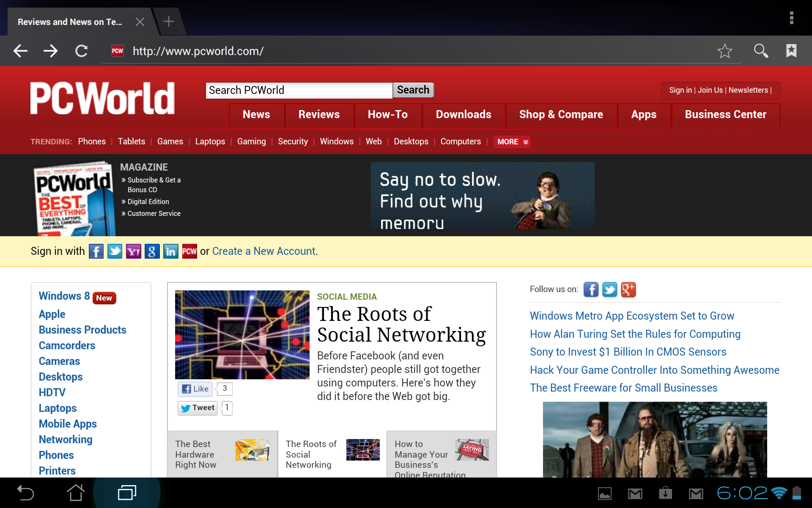812x508 pixels.
Task: Click the Search PCWorld input field
Action: coord(299,90)
